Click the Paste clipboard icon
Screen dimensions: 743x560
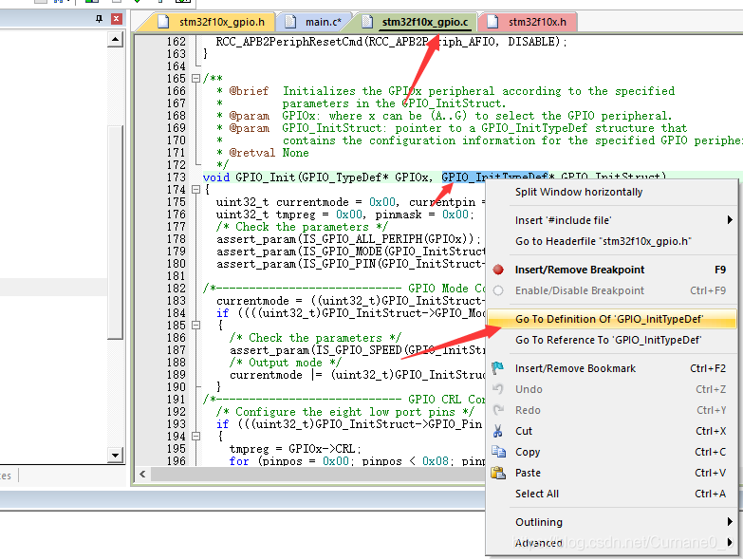click(498, 473)
